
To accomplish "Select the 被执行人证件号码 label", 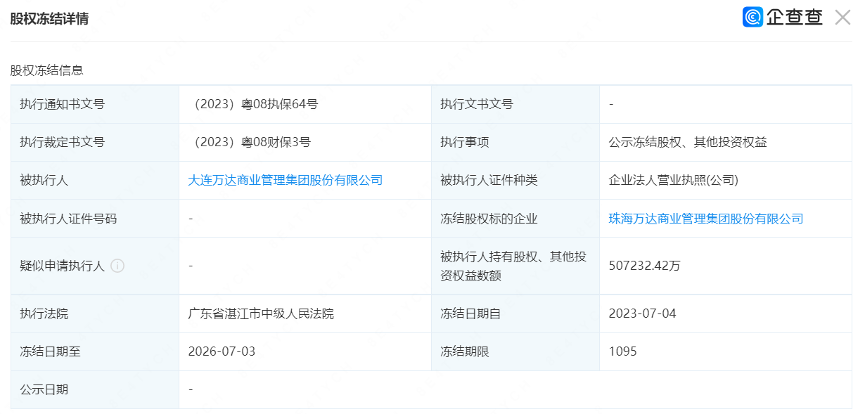I will (68, 219).
